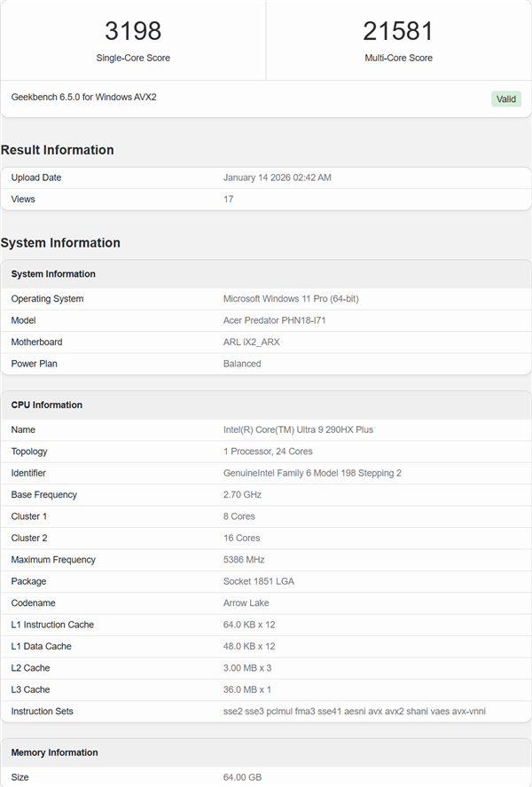Click the Result Information section header

57,150
